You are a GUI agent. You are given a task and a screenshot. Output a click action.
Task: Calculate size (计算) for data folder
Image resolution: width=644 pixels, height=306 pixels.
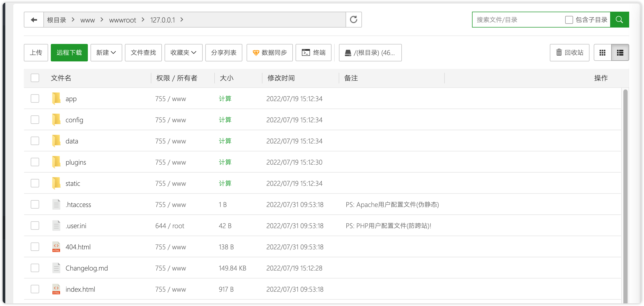225,141
